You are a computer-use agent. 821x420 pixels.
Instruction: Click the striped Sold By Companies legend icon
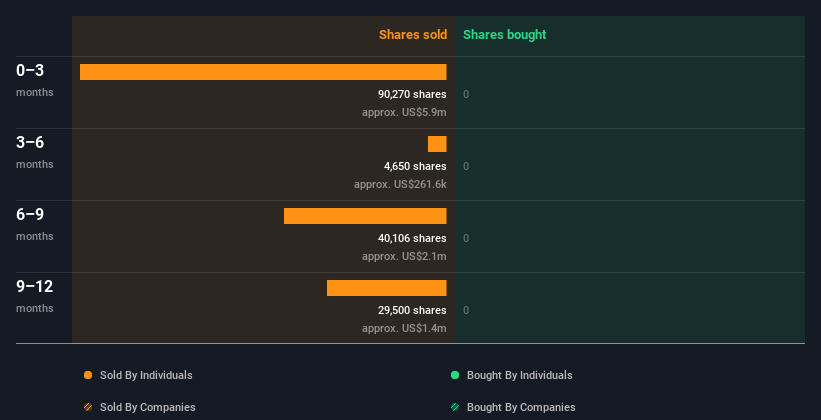coord(88,407)
